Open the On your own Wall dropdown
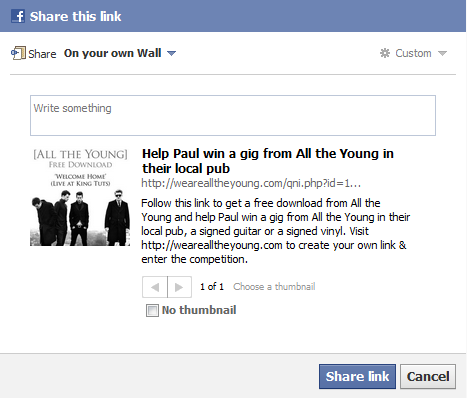The width and height of the screenshot is (467, 398). coord(120,53)
